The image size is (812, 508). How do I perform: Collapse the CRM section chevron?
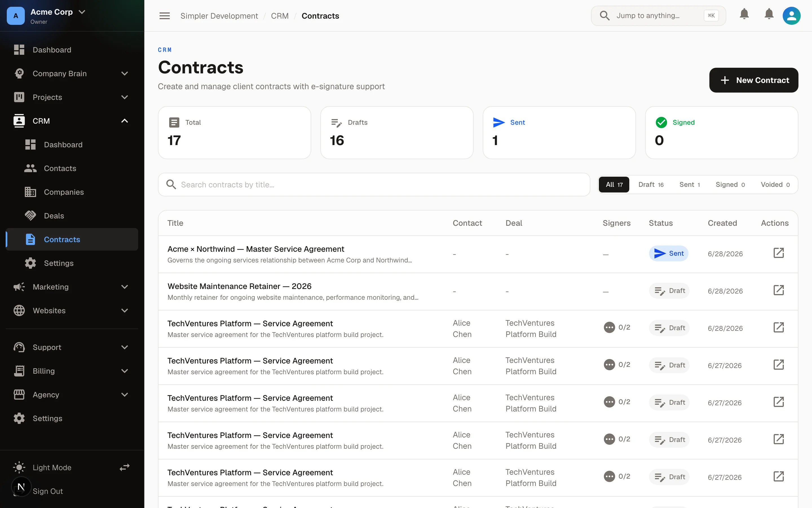pos(125,121)
